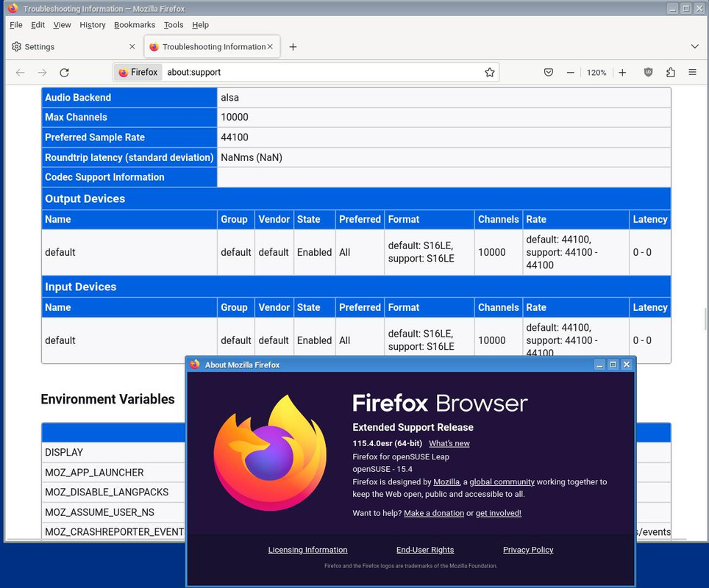
Task: Switch to the Settings tab
Action: [x=74, y=46]
